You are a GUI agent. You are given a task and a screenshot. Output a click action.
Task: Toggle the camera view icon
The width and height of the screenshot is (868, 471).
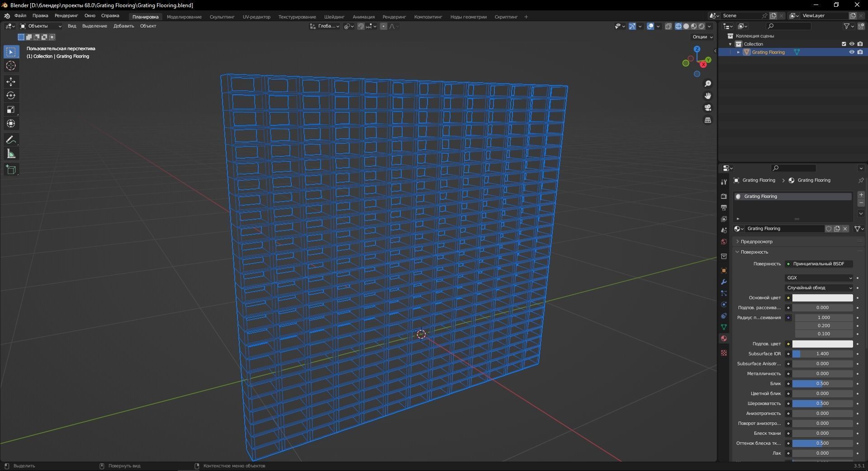point(708,108)
